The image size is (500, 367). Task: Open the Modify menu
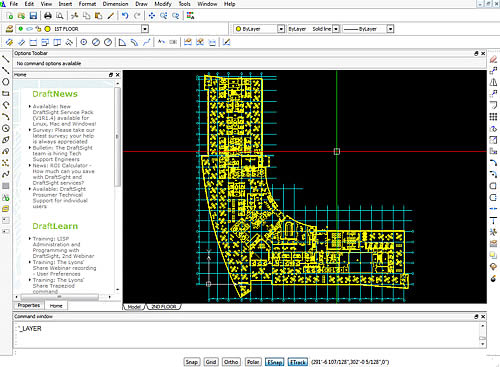click(x=163, y=4)
